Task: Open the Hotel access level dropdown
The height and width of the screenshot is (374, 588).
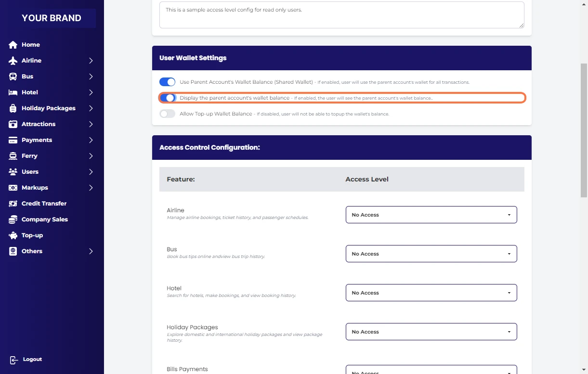Action: pos(431,293)
